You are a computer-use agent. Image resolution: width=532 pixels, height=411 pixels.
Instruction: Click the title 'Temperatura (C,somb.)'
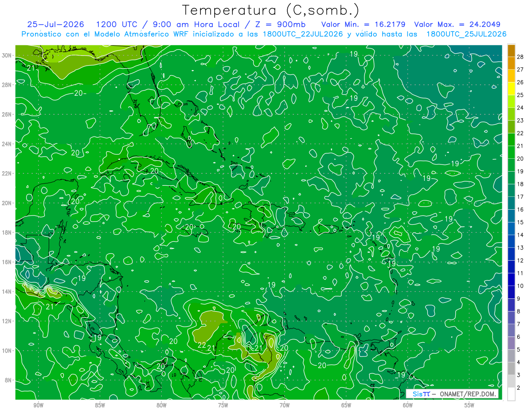(271, 10)
